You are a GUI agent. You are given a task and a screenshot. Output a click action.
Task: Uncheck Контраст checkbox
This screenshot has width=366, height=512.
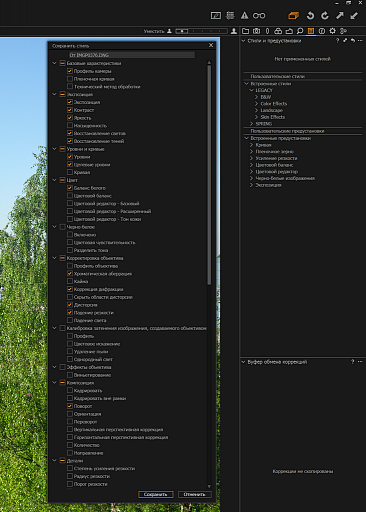pyautogui.click(x=70, y=110)
